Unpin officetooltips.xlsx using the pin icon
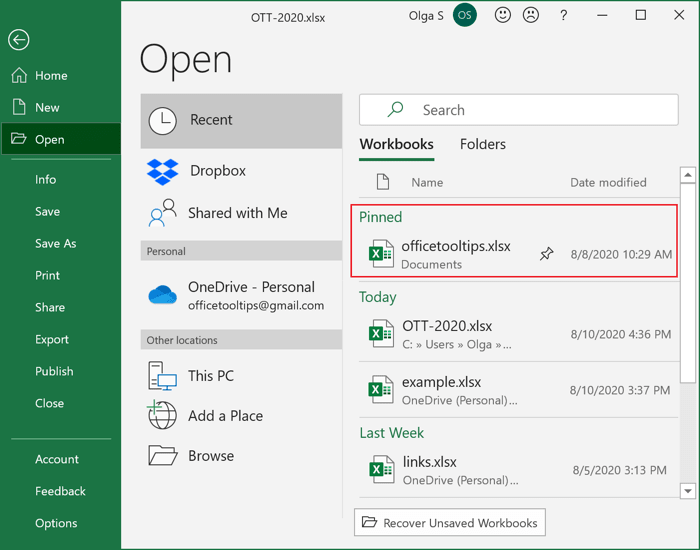700x550 pixels. point(546,254)
